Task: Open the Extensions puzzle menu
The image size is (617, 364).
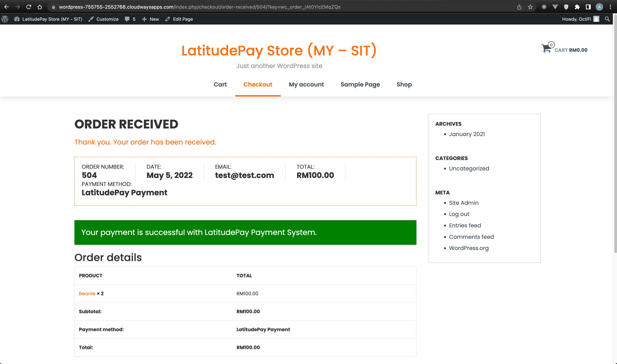Action: click(577, 7)
